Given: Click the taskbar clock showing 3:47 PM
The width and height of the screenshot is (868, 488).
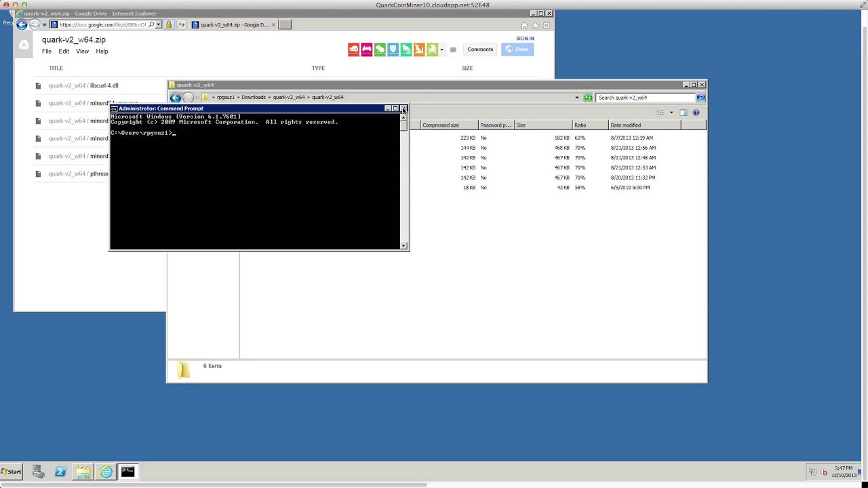Looking at the screenshot, I should tap(844, 472).
